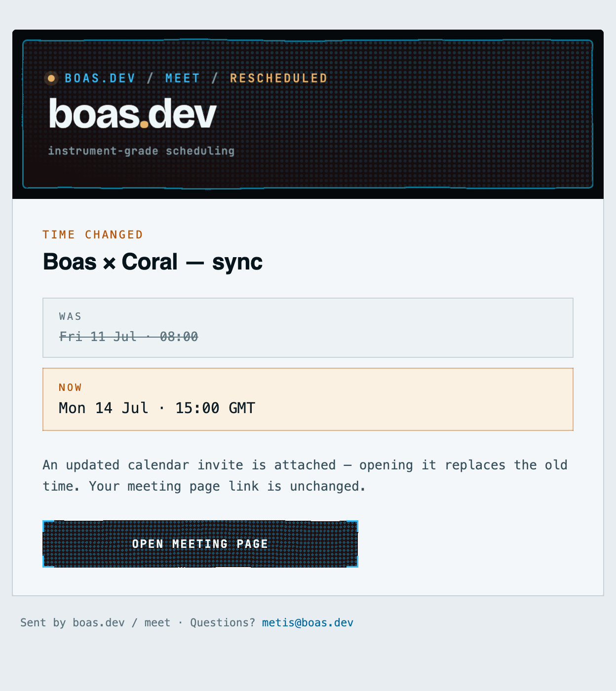This screenshot has height=691, width=616.
Task: Click the struck-through old time Fri 11 Jul
Action: (128, 337)
